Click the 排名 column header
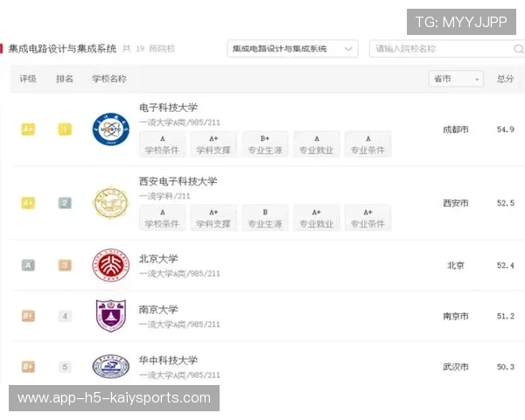The height and width of the screenshot is (420, 525). pyautogui.click(x=65, y=79)
